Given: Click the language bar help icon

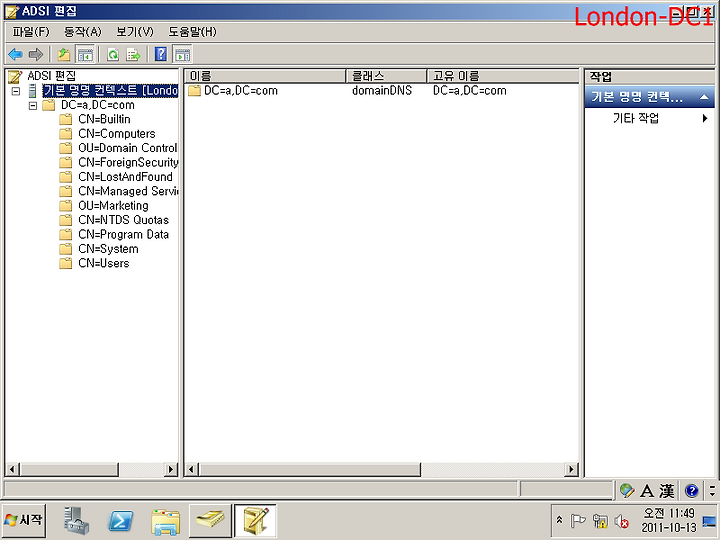Looking at the screenshot, I should [692, 490].
